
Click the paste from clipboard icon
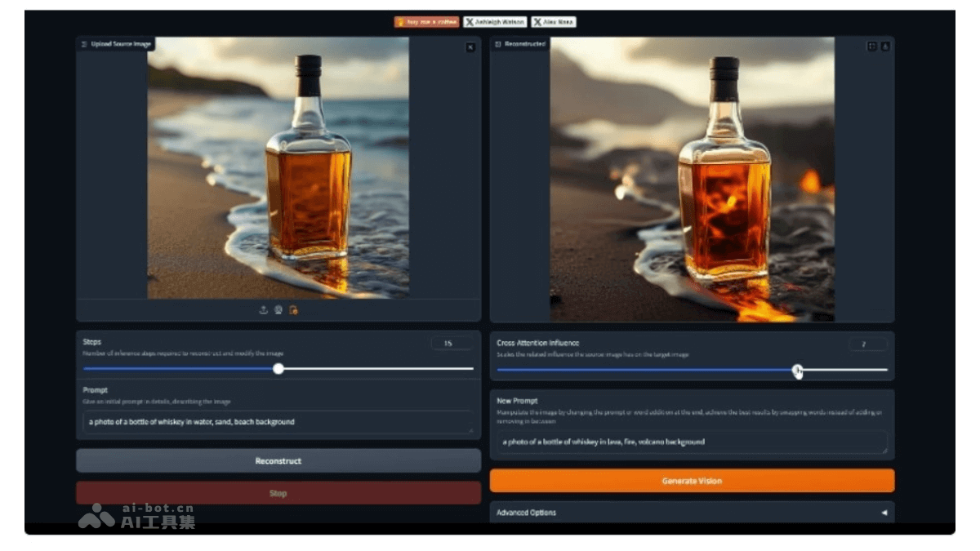point(293,310)
